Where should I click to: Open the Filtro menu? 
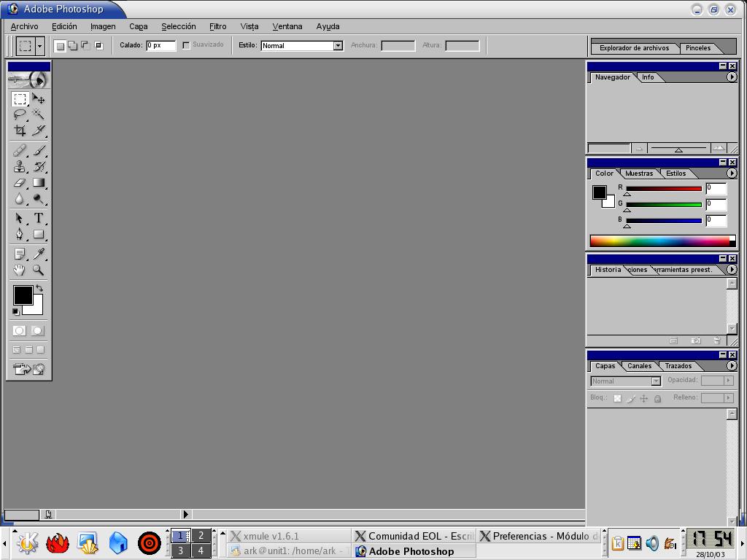(217, 26)
